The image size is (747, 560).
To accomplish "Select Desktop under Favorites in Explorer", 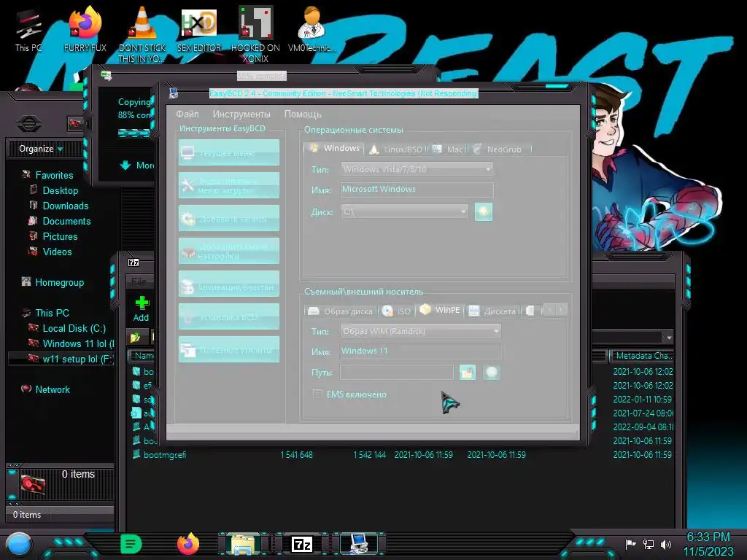I will (60, 190).
